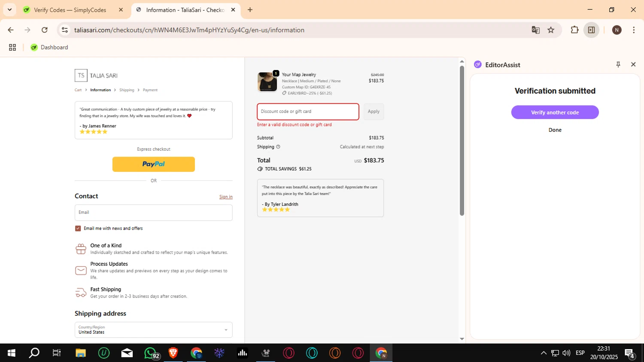Open the N profile avatar
Image resolution: width=644 pixels, height=362 pixels.
(617, 30)
